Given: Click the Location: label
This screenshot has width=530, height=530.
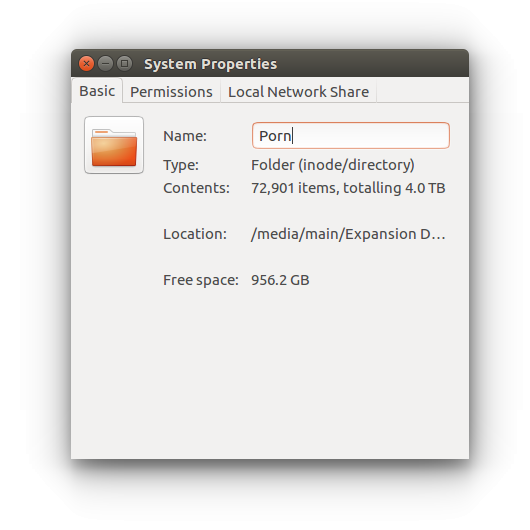Looking at the screenshot, I should [x=195, y=234].
